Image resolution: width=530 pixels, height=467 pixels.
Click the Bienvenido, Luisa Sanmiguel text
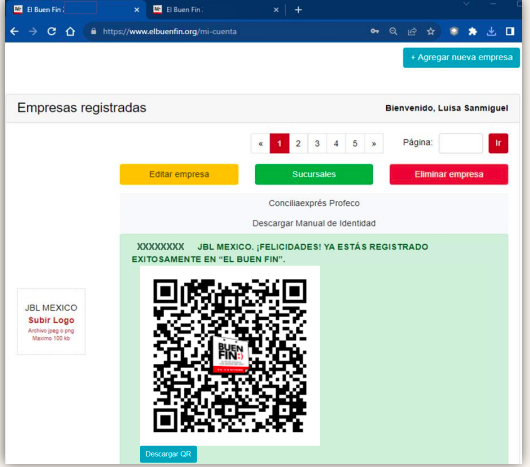click(447, 108)
